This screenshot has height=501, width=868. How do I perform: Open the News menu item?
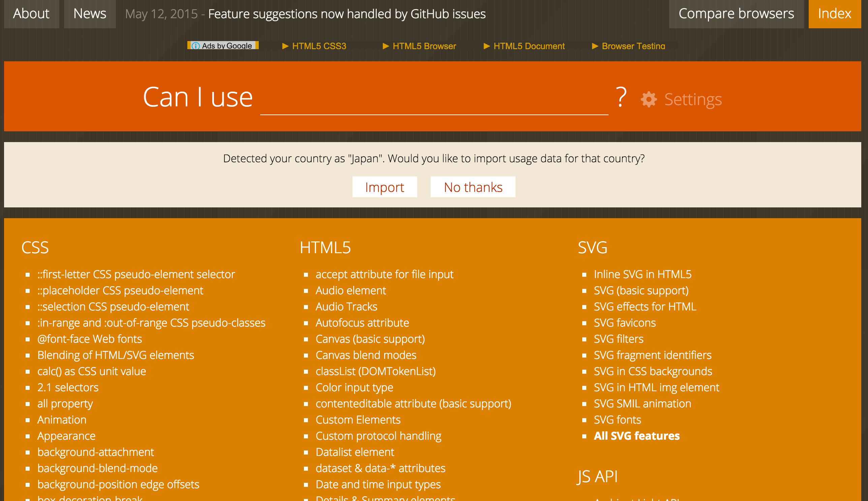tap(90, 14)
